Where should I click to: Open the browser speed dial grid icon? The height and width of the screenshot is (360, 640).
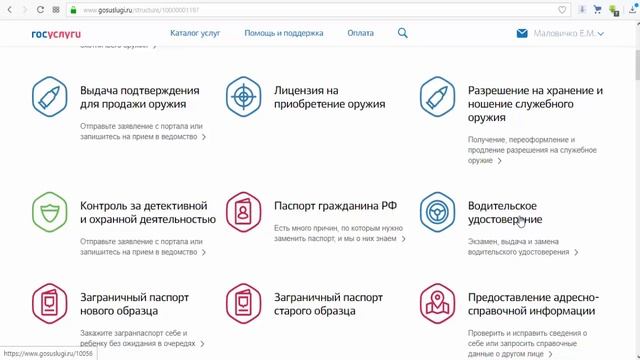click(56, 10)
